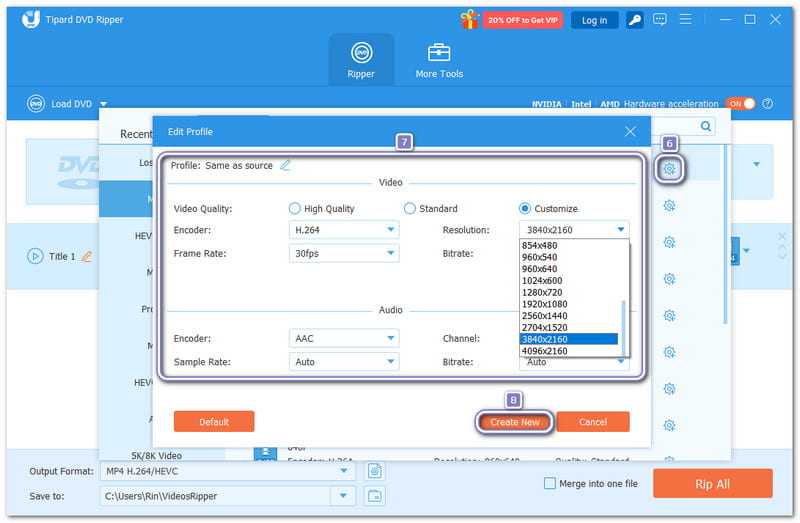Click the Default button
Viewport: 800px width, 523px height.
click(214, 422)
